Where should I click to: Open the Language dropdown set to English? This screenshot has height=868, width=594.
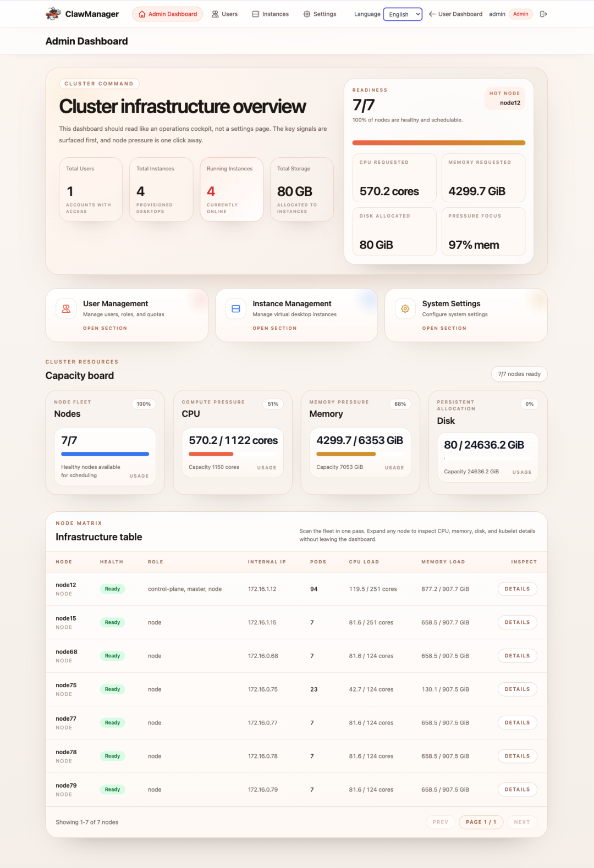[x=403, y=14]
